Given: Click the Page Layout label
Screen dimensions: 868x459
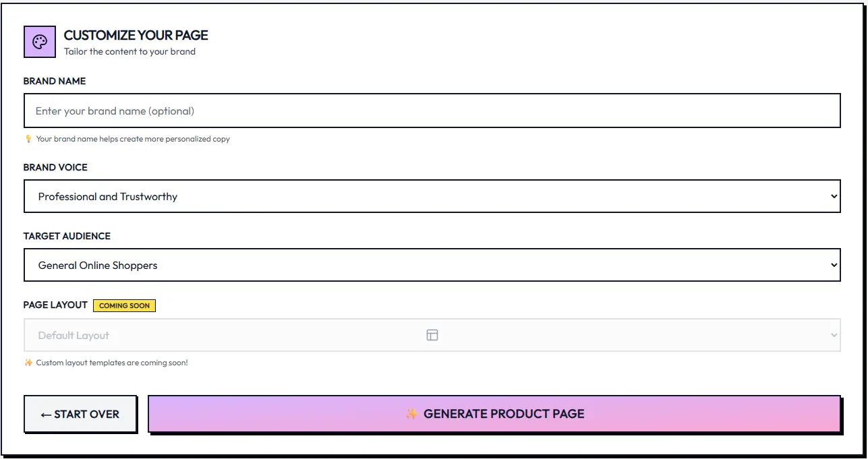Looking at the screenshot, I should point(55,305).
